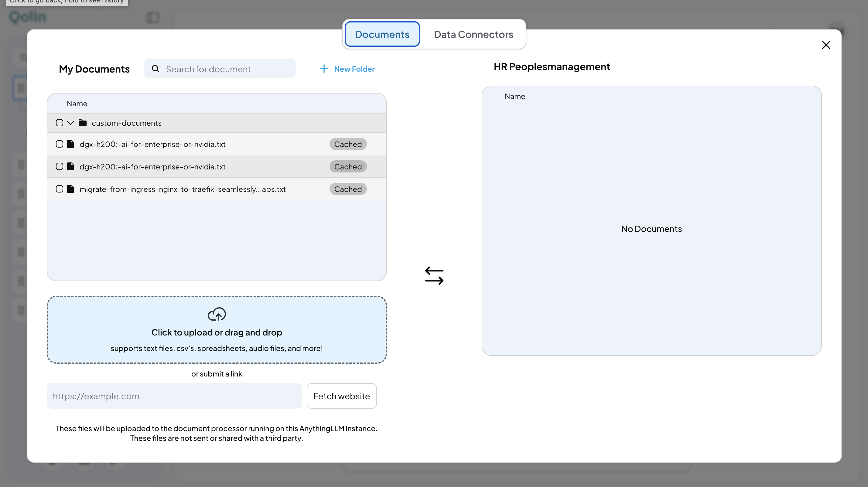Select the Documents tab
Viewport: 868px width, 487px height.
pos(382,34)
